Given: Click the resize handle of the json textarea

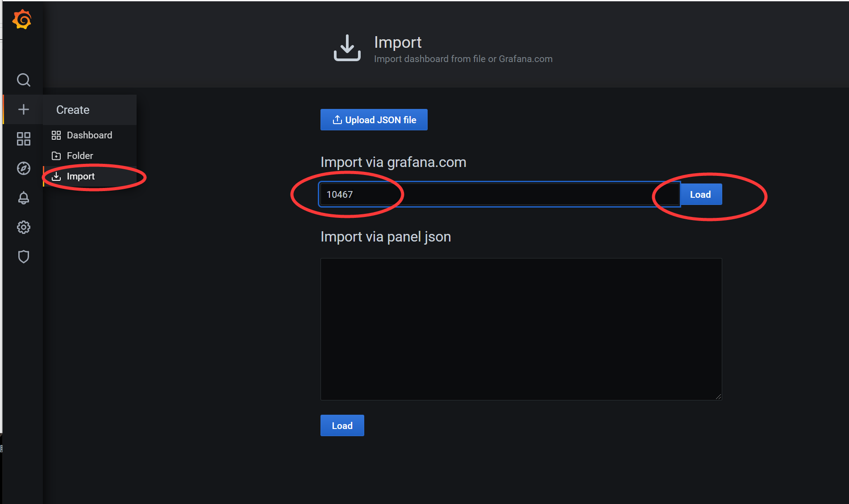Looking at the screenshot, I should click(x=718, y=396).
